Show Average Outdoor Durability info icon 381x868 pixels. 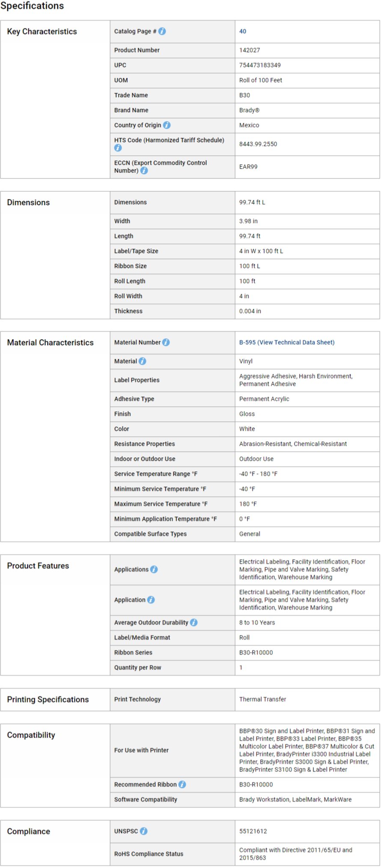[x=194, y=622]
